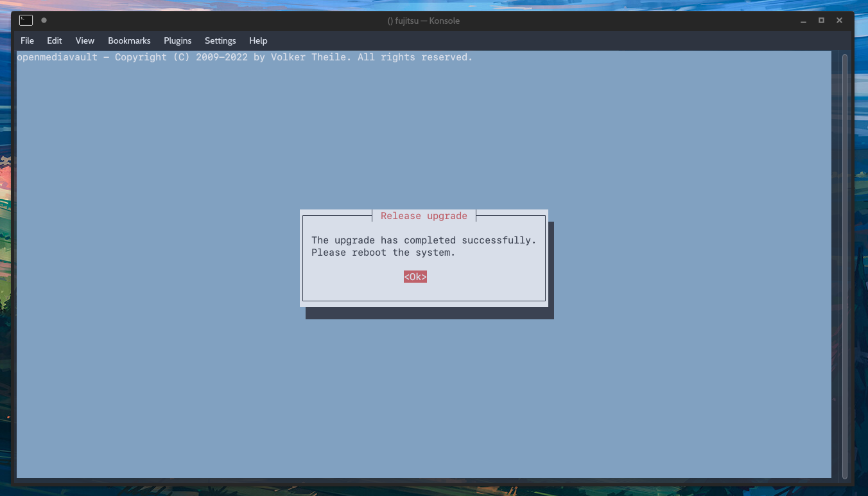Screen dimensions: 868x496
Task: Open the Help menu
Action: [258, 40]
